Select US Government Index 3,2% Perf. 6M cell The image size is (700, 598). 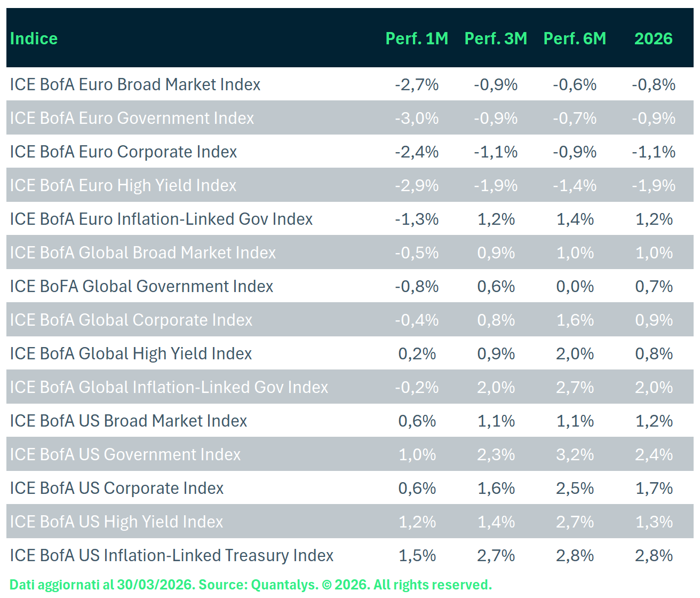tap(575, 454)
